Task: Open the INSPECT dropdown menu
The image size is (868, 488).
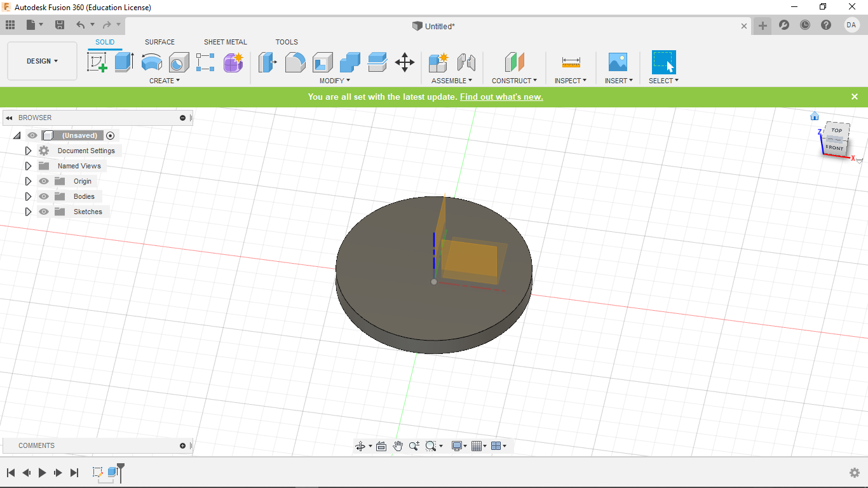Action: [x=571, y=81]
